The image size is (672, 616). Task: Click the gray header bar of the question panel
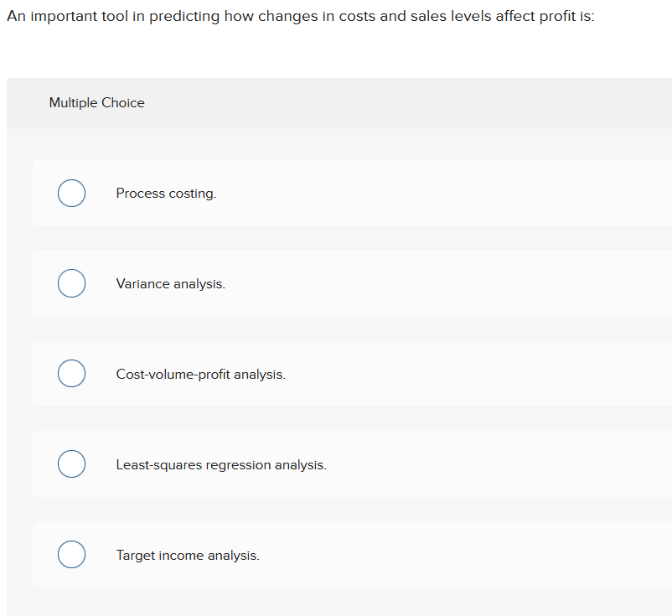pyautogui.click(x=335, y=102)
